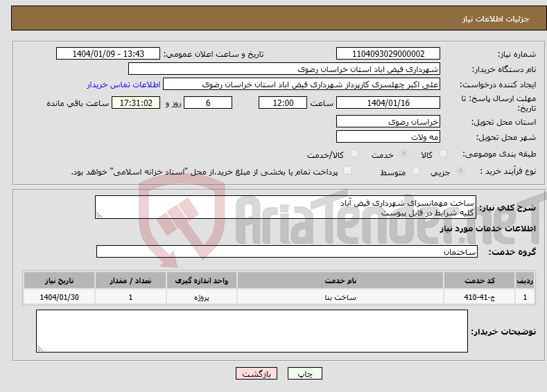Click the تعداد / مقدار column header
This screenshot has width=547, height=392.
(130, 280)
